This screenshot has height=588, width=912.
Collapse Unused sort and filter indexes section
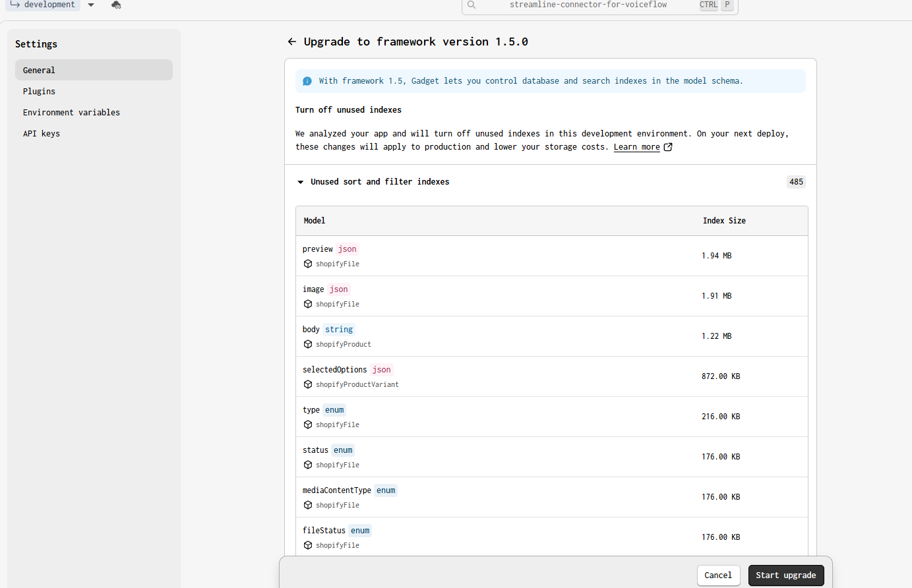pyautogui.click(x=301, y=182)
